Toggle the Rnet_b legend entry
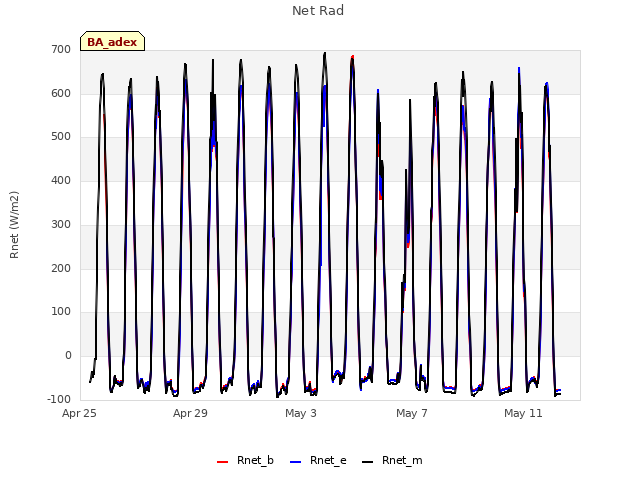Screen dimensions: 640x480 (x=245, y=461)
